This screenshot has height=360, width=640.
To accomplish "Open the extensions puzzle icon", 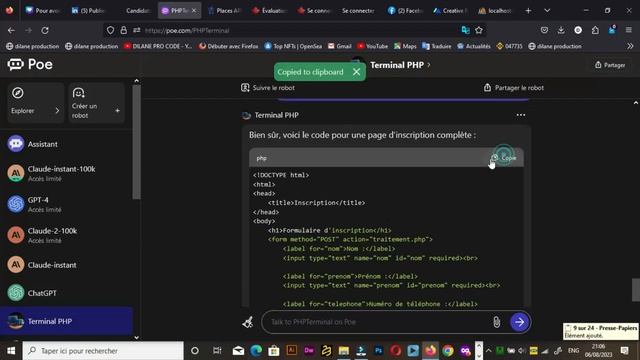I will [595, 30].
